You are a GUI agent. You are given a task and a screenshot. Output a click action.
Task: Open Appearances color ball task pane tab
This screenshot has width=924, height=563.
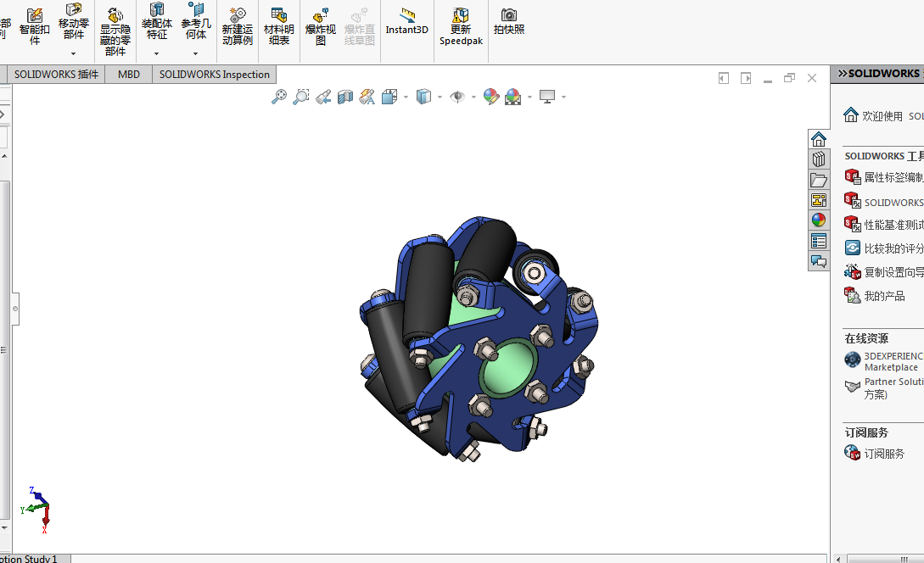tap(819, 220)
